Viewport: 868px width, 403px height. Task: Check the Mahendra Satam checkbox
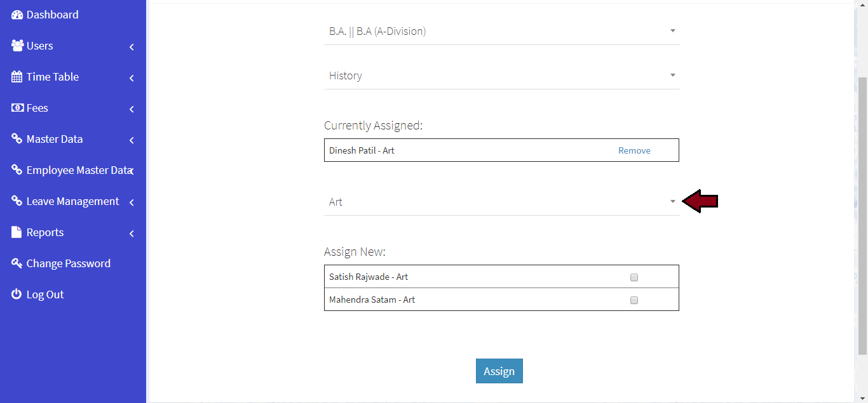click(x=634, y=300)
